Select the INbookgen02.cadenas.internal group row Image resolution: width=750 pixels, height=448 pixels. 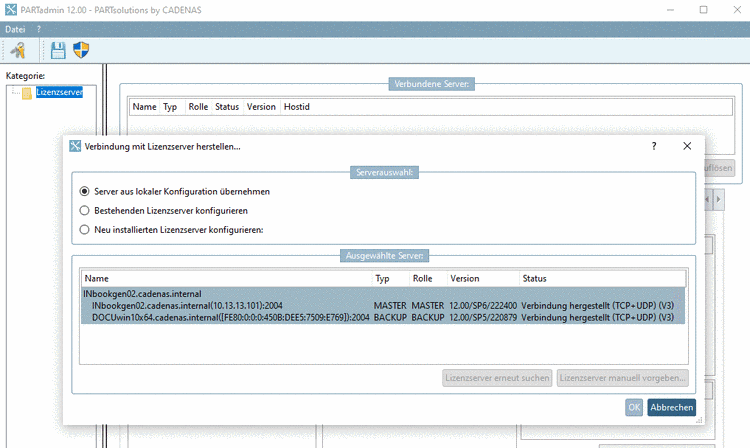[x=383, y=294]
